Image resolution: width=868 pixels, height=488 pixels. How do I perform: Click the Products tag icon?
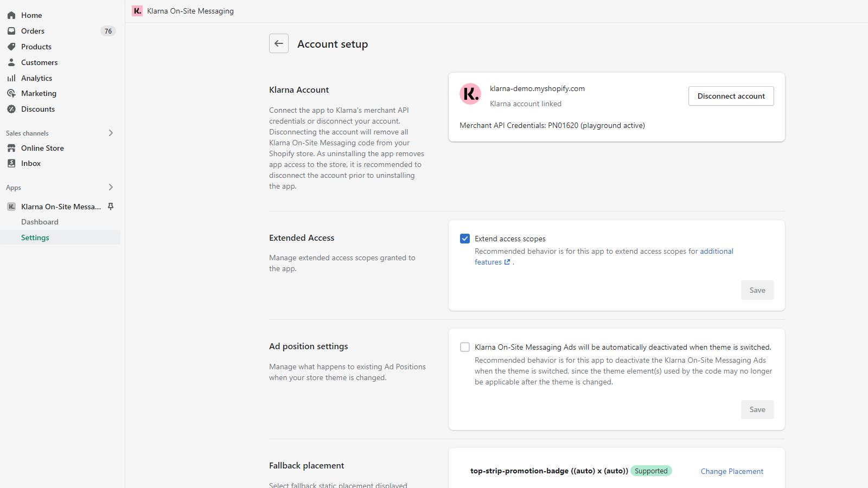point(11,47)
